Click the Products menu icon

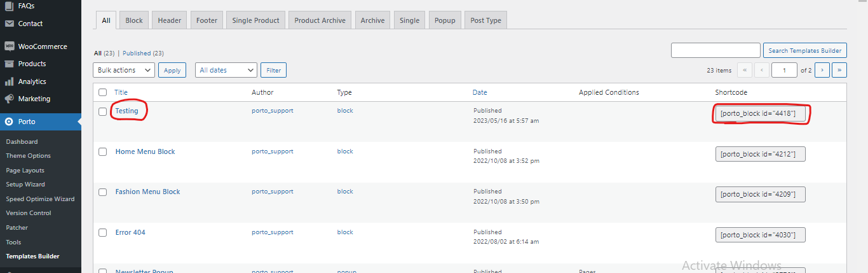click(9, 64)
